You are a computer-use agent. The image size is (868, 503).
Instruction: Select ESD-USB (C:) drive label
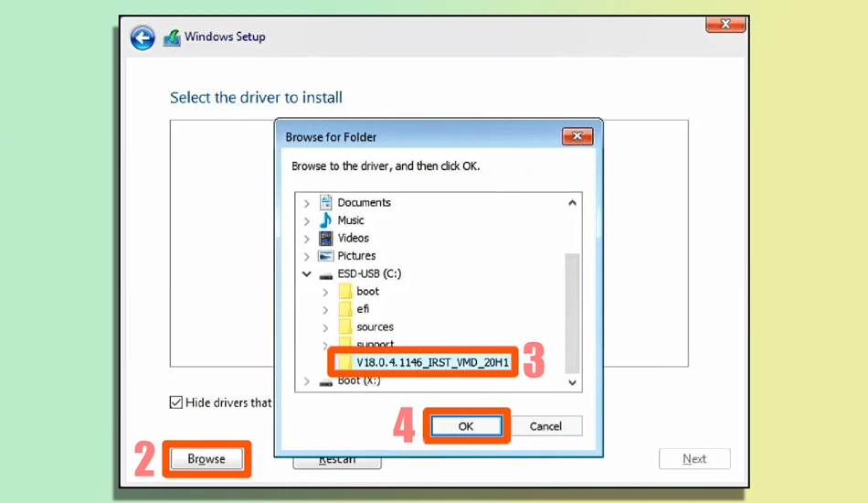coord(369,273)
